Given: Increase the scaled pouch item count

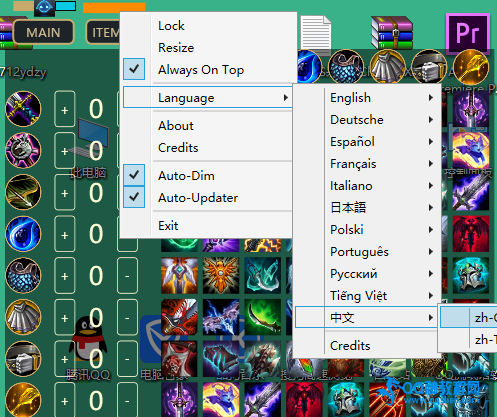Looking at the screenshot, I should [64, 276].
